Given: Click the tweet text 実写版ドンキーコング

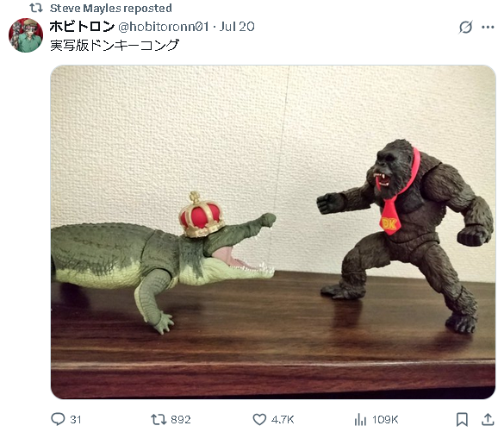Looking at the screenshot, I should point(115,46).
